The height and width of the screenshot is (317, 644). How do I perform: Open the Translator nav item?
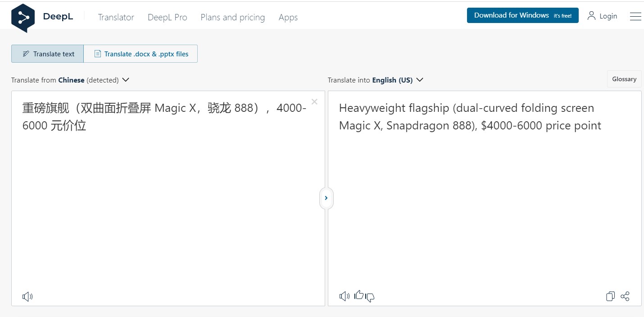tap(116, 17)
